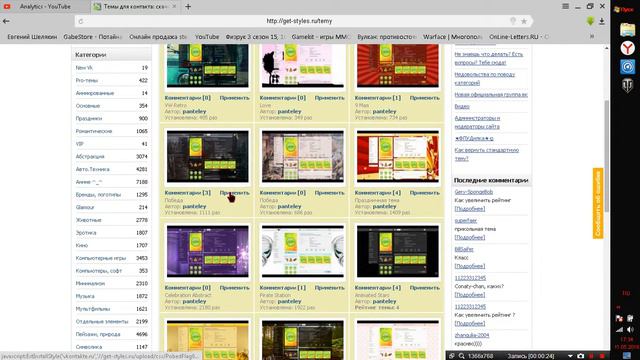This screenshot has width=640, height=360.
Task: Open the blue circular app sidebar icon
Action: tap(627, 67)
